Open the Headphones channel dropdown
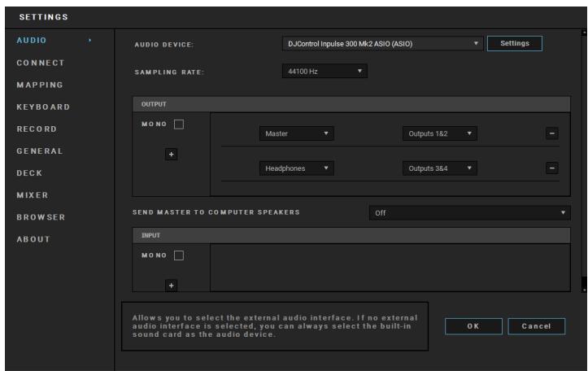Viewport: 588px width, 371px height. (297, 168)
